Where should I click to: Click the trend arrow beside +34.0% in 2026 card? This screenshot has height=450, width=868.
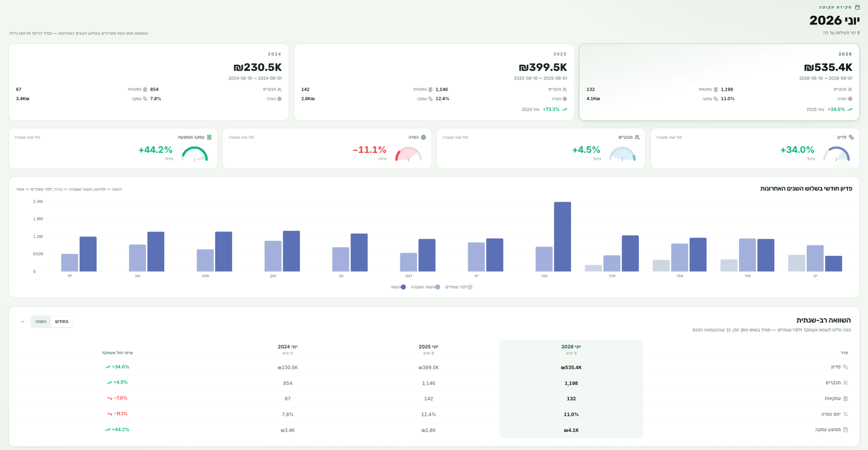tap(850, 110)
